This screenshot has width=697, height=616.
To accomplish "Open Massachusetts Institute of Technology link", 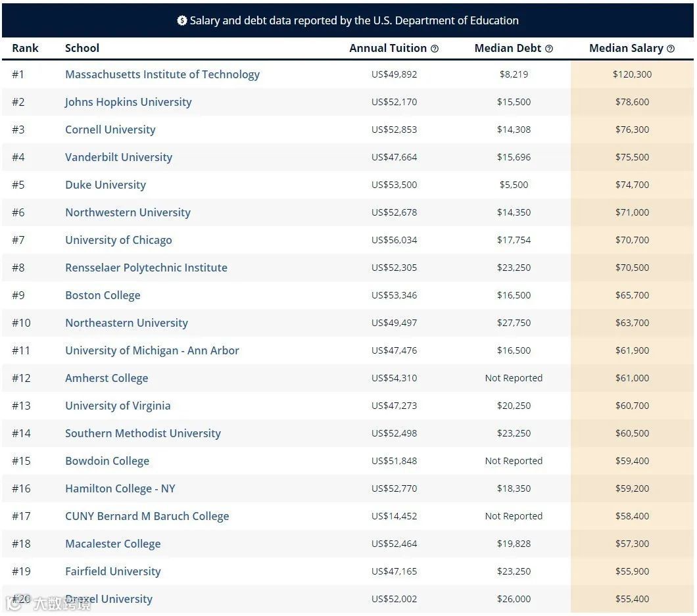I will pos(162,74).
